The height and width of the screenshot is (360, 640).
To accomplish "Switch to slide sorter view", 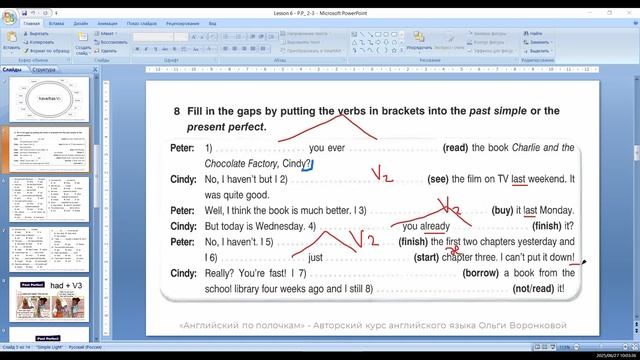I will pyautogui.click(x=544, y=347).
